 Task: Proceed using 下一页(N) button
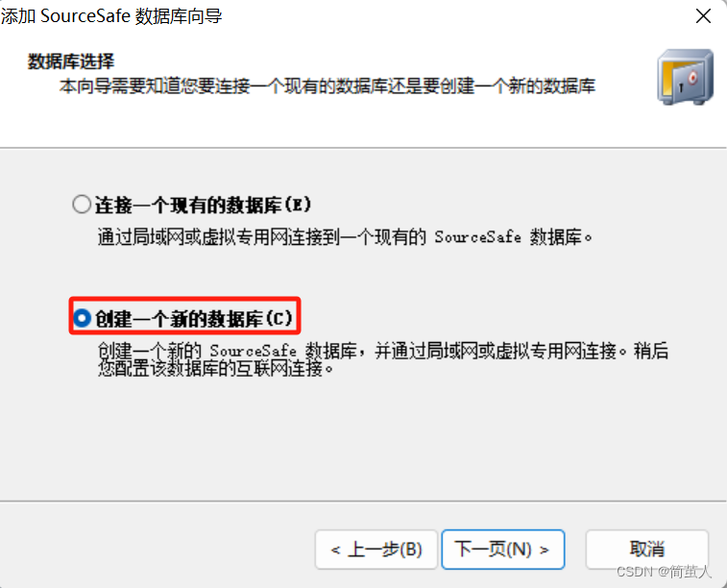[503, 550]
